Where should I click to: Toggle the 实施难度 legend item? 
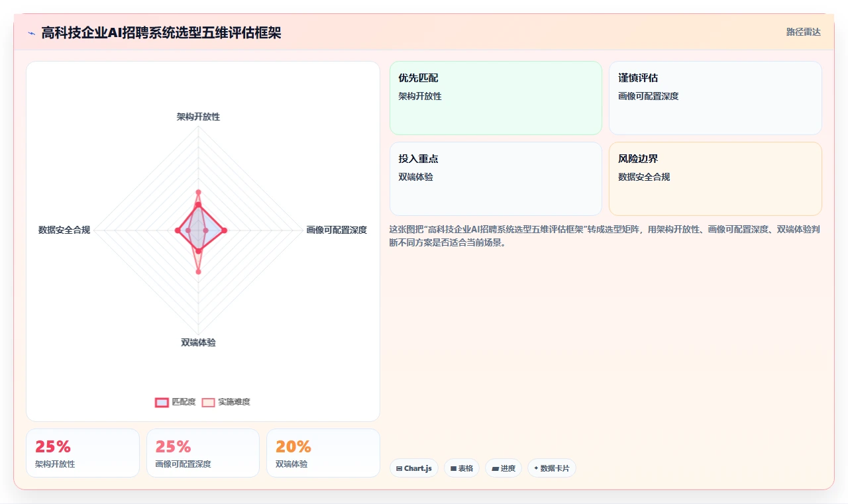[x=226, y=402]
